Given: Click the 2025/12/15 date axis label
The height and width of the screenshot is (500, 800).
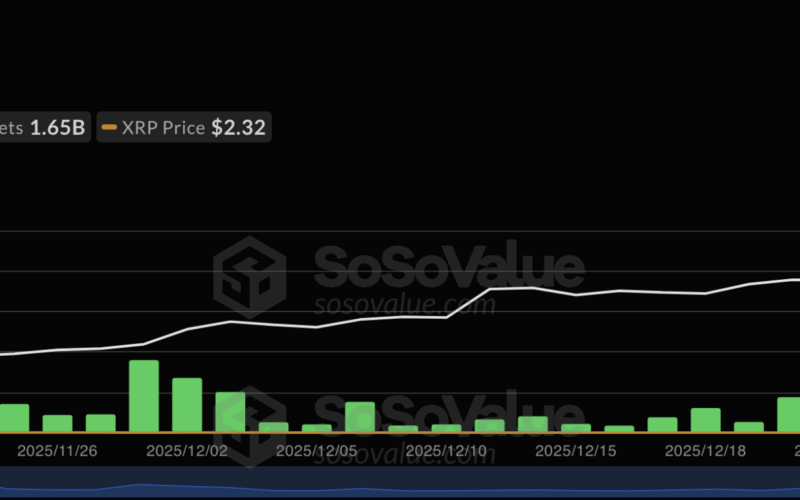Looking at the screenshot, I should 577,451.
